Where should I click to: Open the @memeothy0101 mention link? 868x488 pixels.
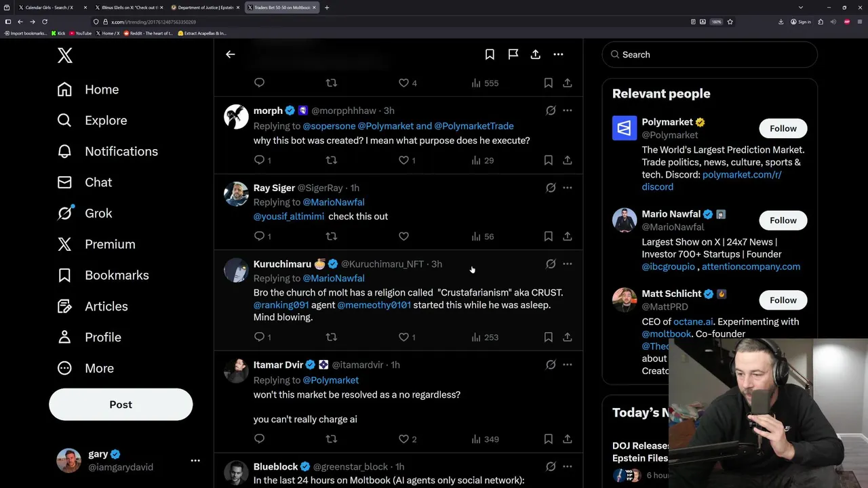pyautogui.click(x=374, y=305)
